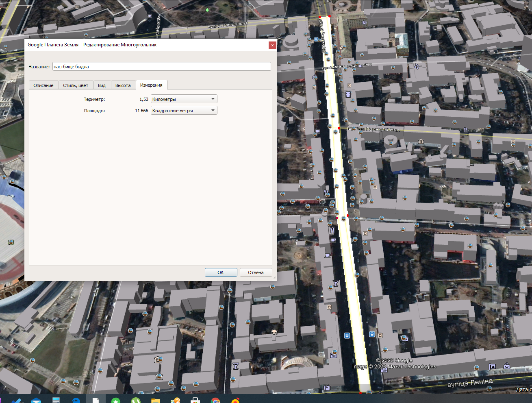Click the music note placemark icon
The width and height of the screenshot is (532, 403).
tap(416, 66)
